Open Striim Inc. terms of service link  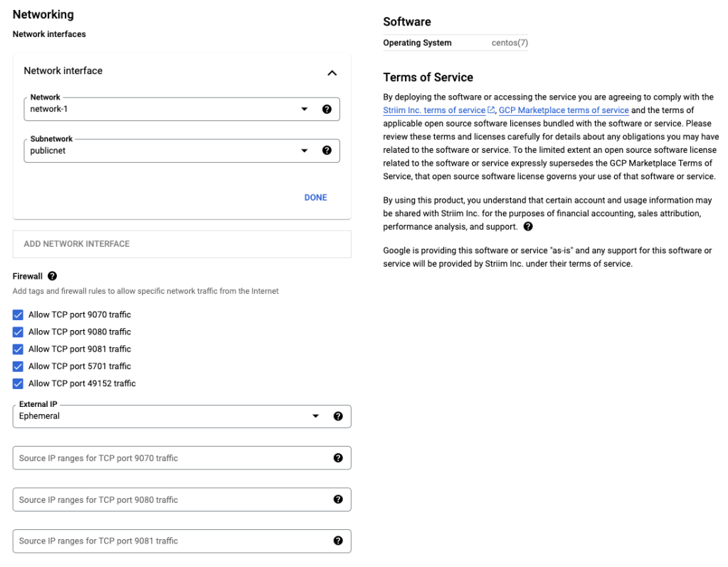click(x=434, y=110)
